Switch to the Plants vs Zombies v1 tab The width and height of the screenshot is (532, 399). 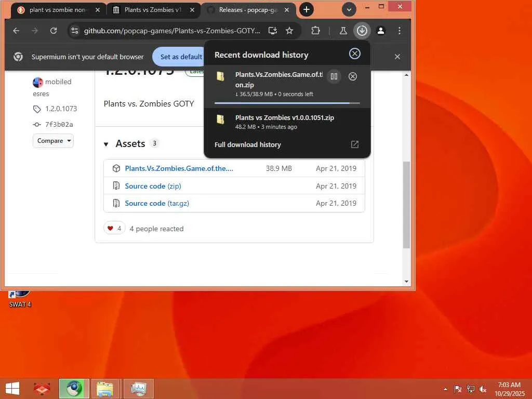pyautogui.click(x=152, y=10)
